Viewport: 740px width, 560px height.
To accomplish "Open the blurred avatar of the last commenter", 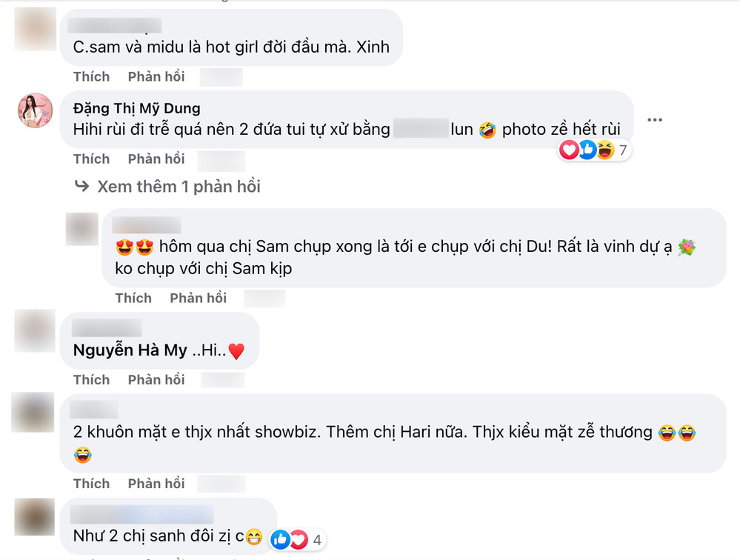I will click(33, 517).
